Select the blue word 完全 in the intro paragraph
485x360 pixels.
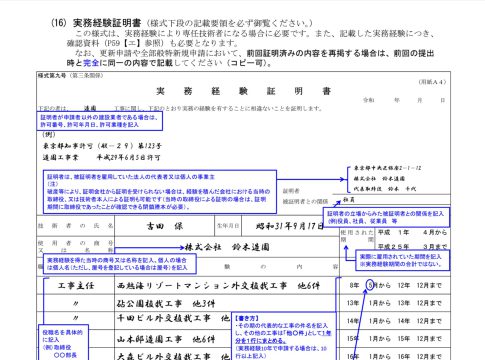(91, 63)
